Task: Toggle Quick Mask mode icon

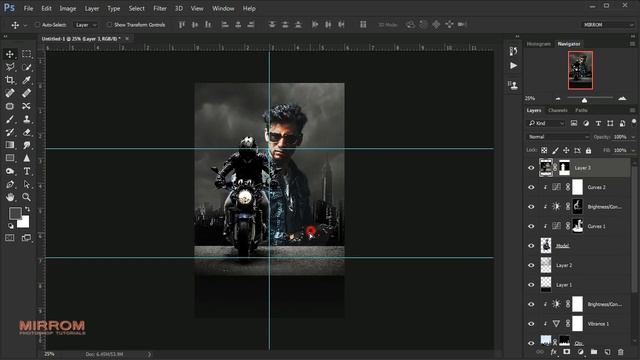Action: pos(10,238)
